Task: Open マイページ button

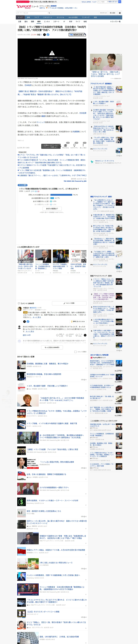Action: (103, 13)
